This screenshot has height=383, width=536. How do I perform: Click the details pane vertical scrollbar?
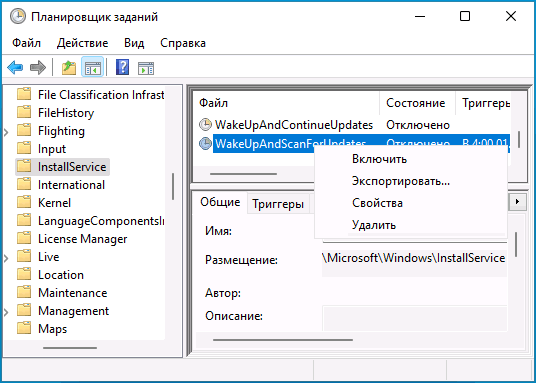pyautogui.click(x=516, y=245)
